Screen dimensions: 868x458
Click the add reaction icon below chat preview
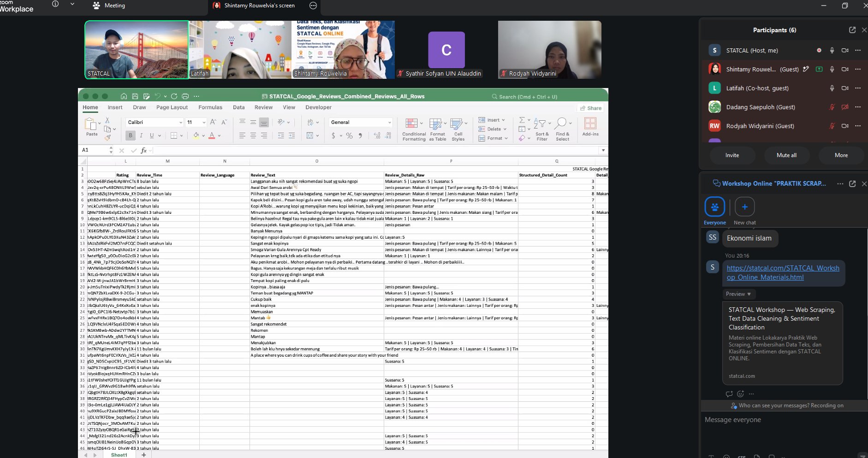tap(740, 393)
